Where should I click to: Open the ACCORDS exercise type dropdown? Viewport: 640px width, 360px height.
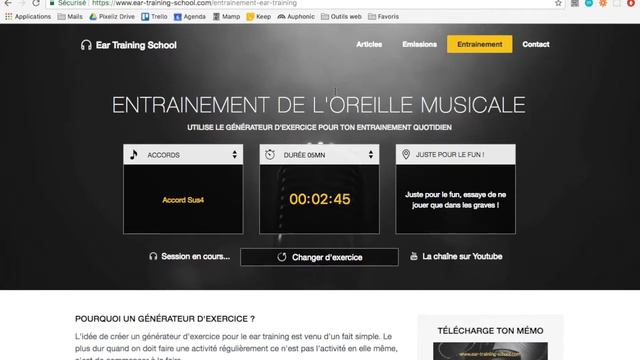(x=183, y=155)
